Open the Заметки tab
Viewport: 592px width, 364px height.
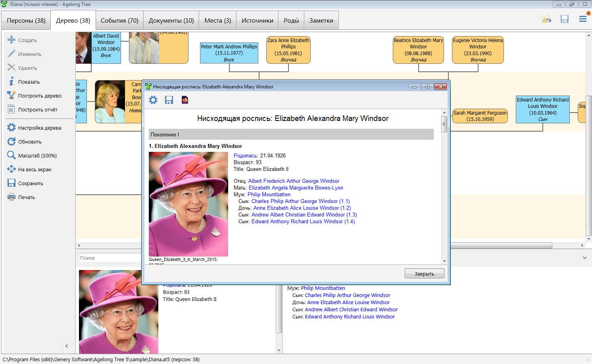point(321,21)
